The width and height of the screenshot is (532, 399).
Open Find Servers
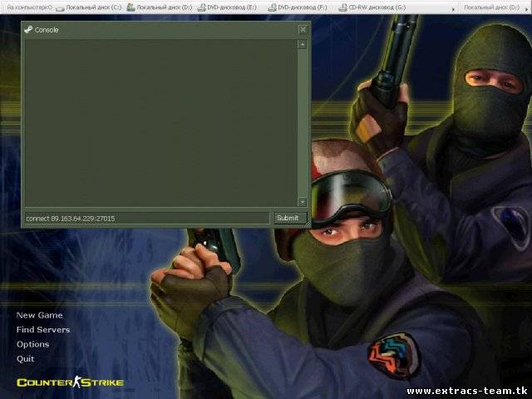[43, 330]
